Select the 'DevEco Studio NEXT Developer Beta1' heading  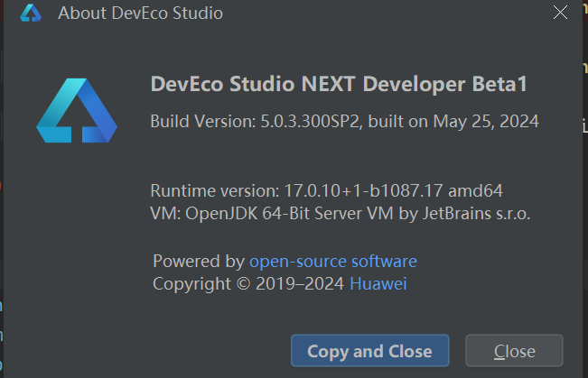click(x=339, y=84)
